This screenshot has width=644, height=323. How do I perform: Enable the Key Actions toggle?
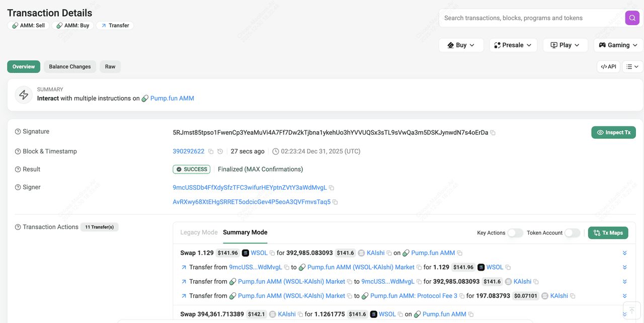(515, 233)
